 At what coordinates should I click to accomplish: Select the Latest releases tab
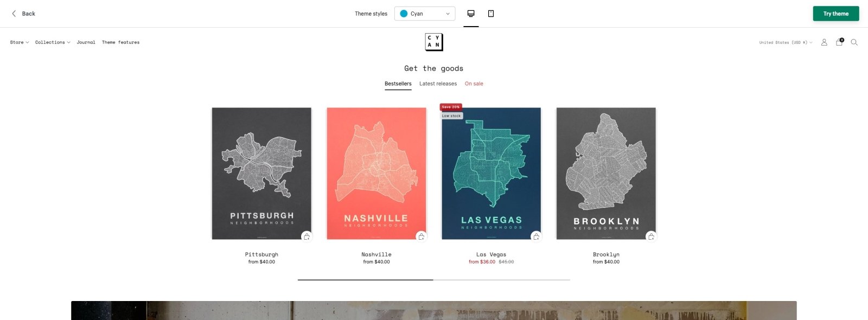(x=438, y=84)
